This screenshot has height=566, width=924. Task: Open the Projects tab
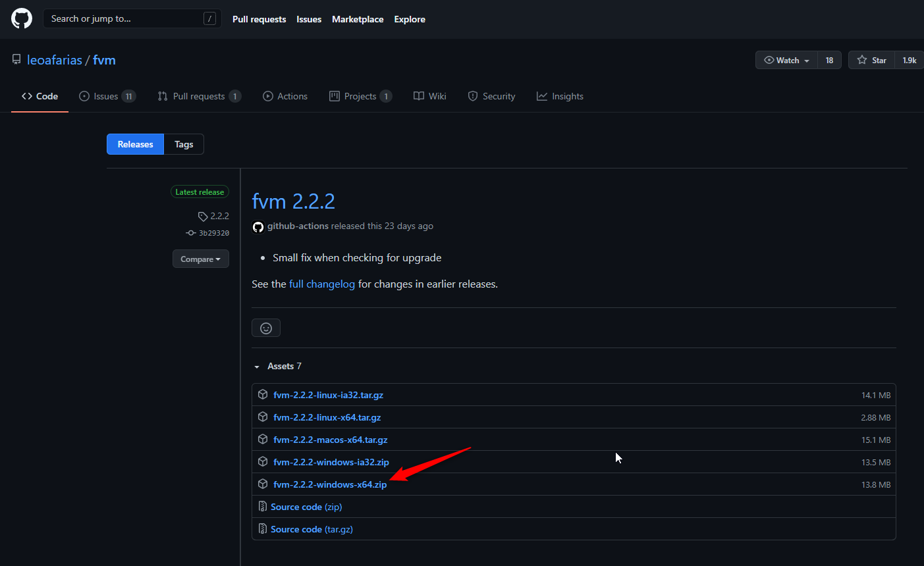(x=360, y=96)
